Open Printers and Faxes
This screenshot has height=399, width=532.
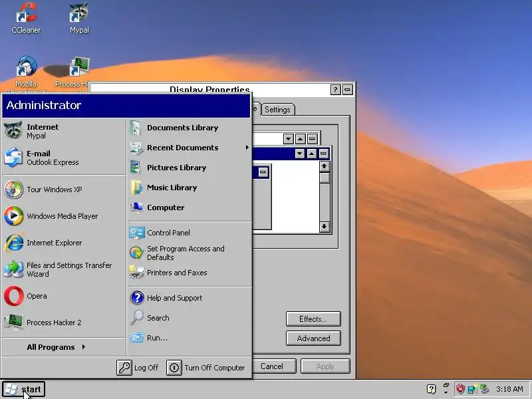pos(190,273)
